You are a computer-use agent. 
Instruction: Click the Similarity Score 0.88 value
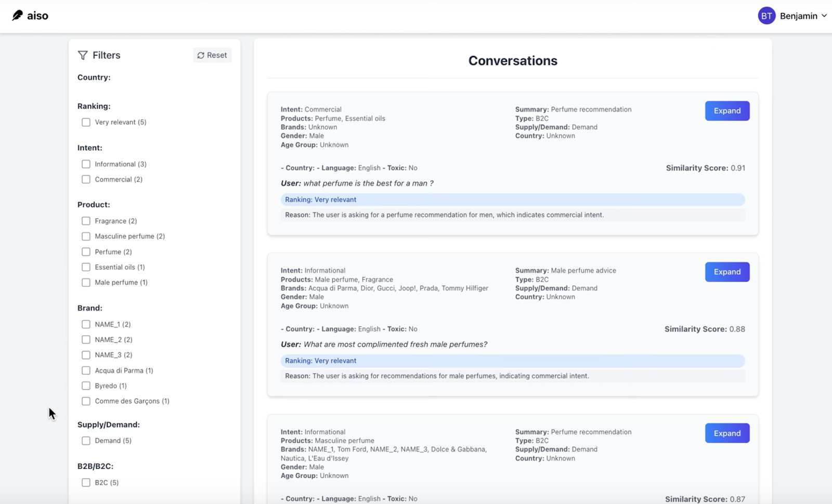coord(737,329)
